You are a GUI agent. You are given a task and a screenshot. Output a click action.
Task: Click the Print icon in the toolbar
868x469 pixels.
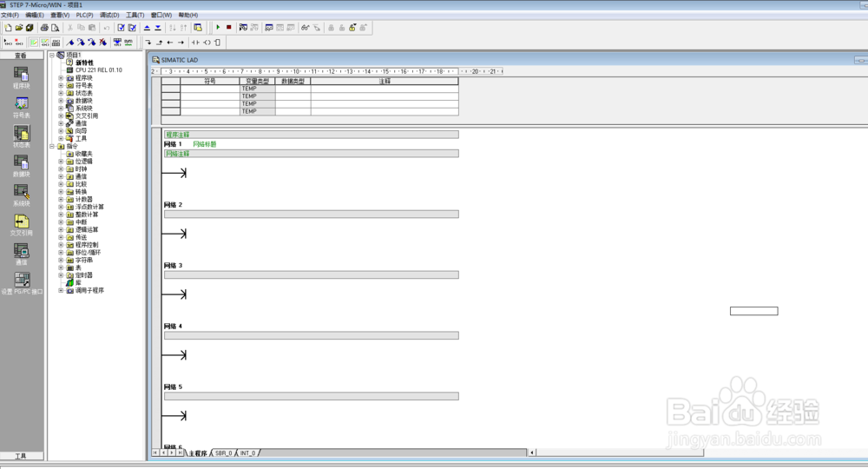(x=44, y=28)
